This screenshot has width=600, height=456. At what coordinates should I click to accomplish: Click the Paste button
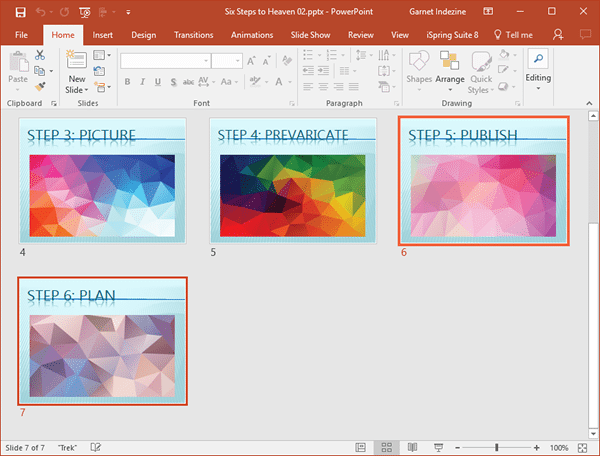(x=18, y=71)
